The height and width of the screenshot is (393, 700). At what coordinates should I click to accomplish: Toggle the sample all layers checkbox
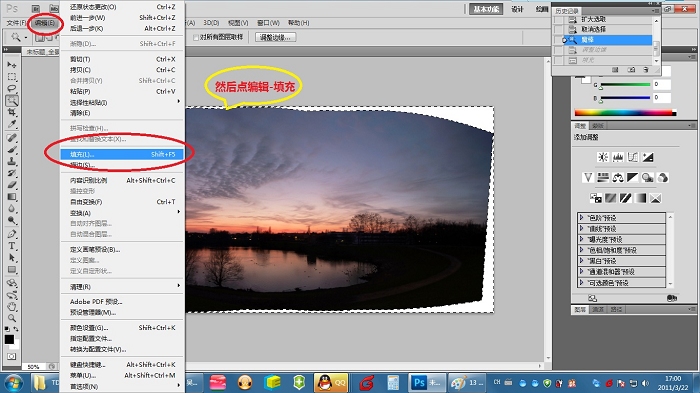(x=196, y=38)
